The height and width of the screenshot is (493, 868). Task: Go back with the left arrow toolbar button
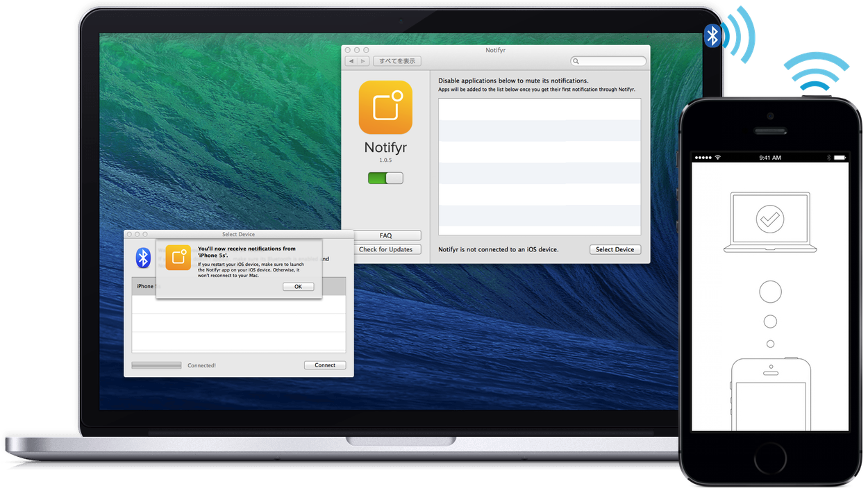click(x=351, y=61)
